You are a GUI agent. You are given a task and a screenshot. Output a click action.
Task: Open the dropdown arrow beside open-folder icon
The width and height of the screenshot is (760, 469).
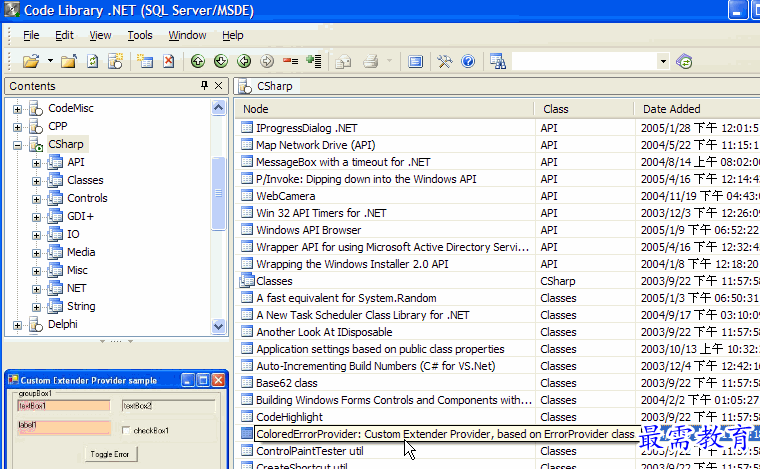point(50,61)
